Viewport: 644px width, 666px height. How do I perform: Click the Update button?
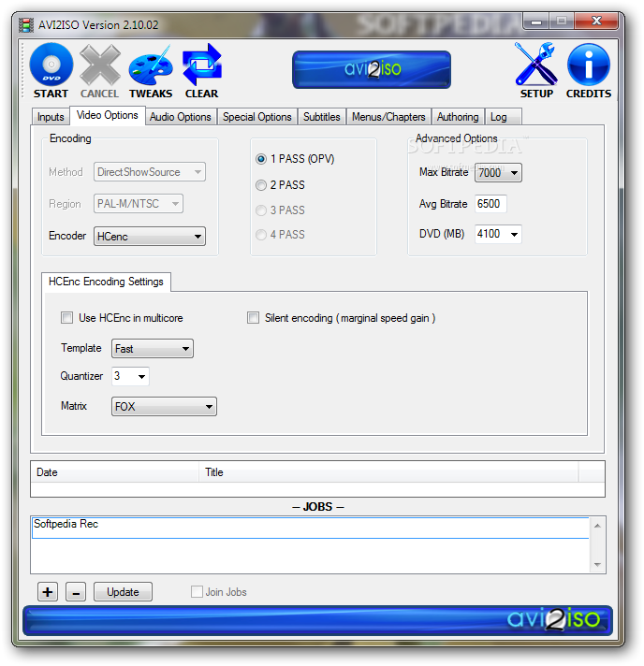pos(123,592)
